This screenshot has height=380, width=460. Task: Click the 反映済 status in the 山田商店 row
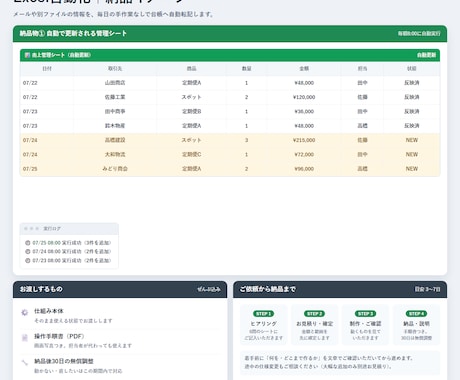pos(412,83)
